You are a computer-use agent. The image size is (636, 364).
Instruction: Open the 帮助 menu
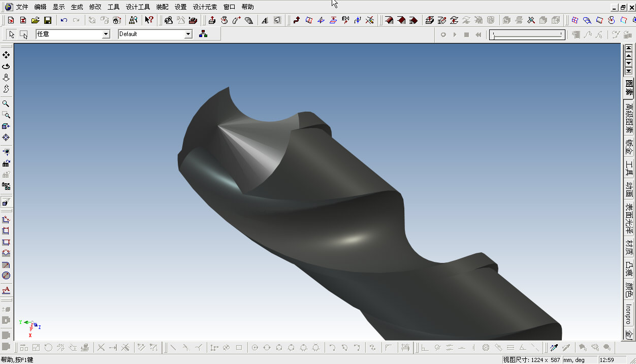point(248,7)
